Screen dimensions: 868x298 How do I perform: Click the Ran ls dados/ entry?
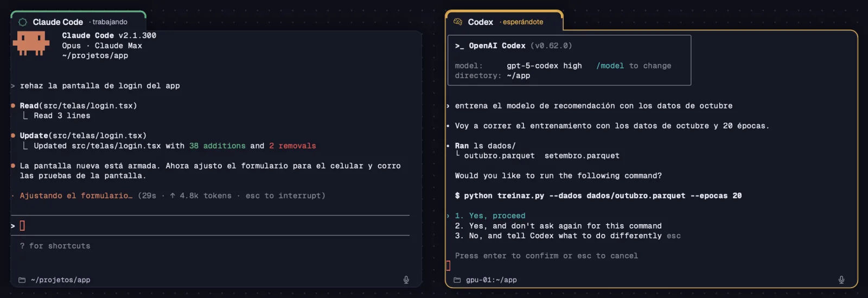pos(485,146)
